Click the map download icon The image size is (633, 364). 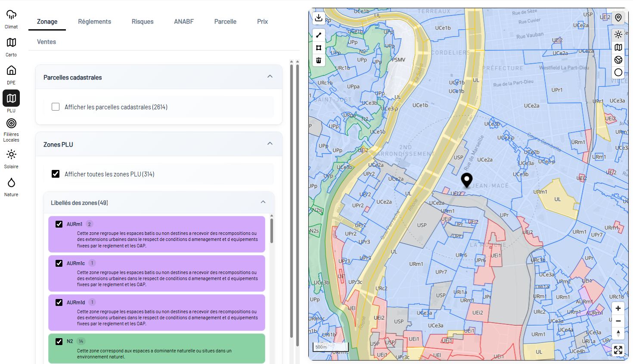[318, 18]
